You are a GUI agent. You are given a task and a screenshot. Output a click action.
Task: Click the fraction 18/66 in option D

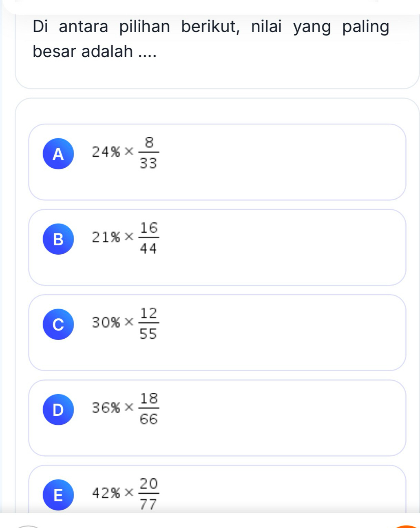(149, 408)
